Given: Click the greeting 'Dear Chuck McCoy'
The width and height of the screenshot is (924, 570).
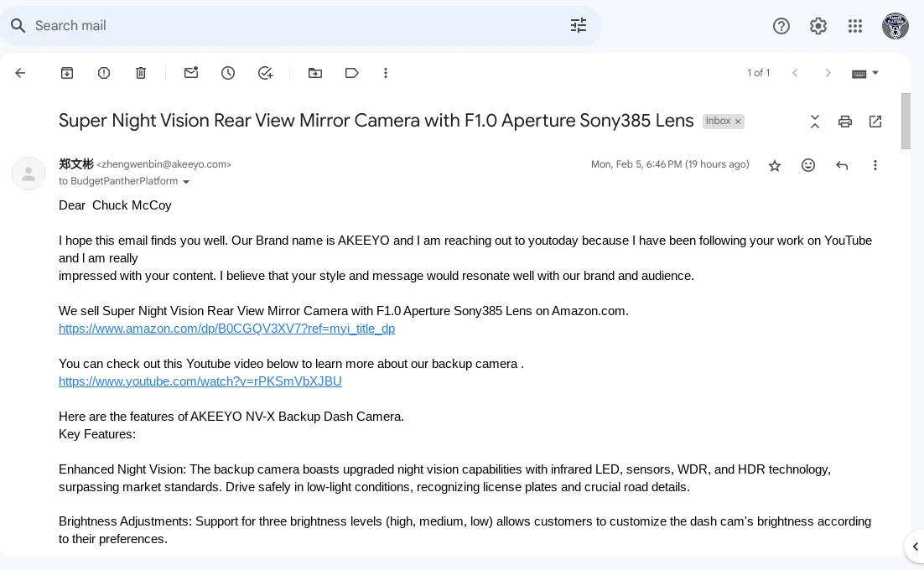Looking at the screenshot, I should (116, 205).
